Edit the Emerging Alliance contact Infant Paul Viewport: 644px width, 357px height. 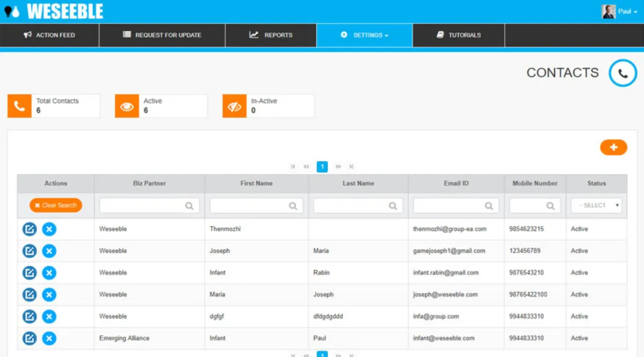point(30,338)
